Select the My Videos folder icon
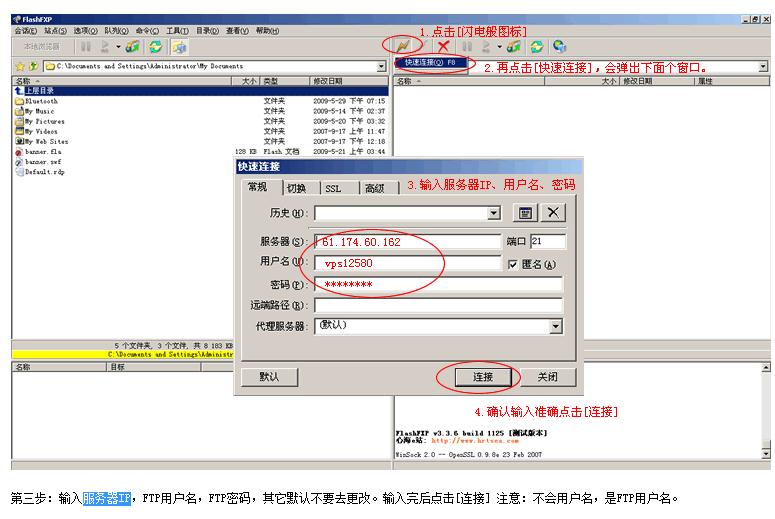 click(19, 131)
